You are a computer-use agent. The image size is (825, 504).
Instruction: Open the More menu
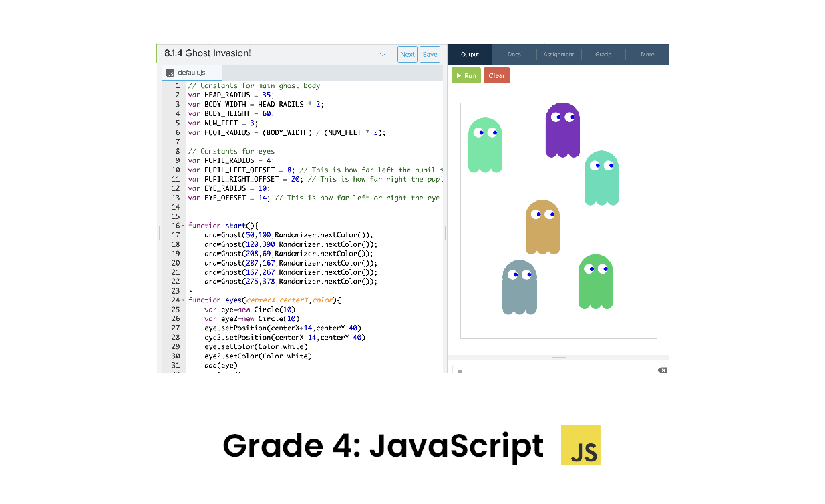pyautogui.click(x=647, y=54)
